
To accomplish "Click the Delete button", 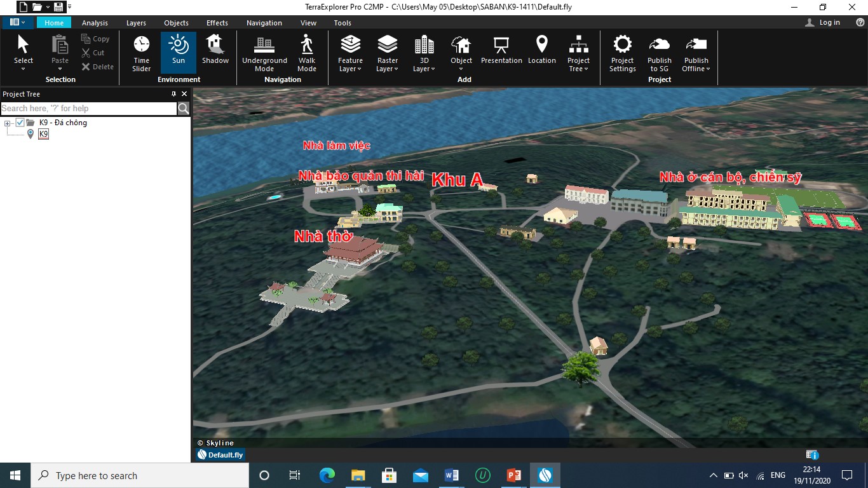I will (97, 67).
